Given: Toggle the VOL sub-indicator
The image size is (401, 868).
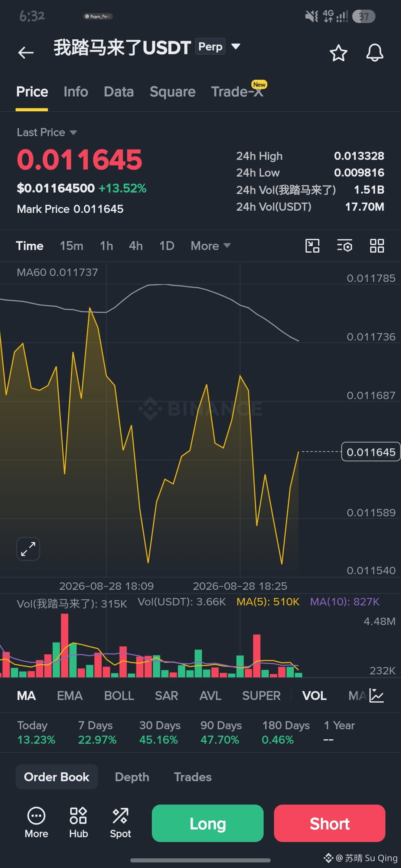Looking at the screenshot, I should pyautogui.click(x=314, y=696).
